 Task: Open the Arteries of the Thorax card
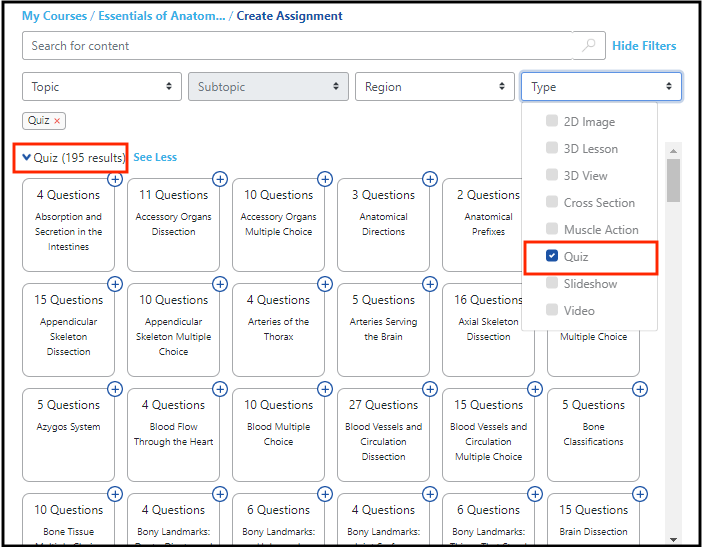278,330
